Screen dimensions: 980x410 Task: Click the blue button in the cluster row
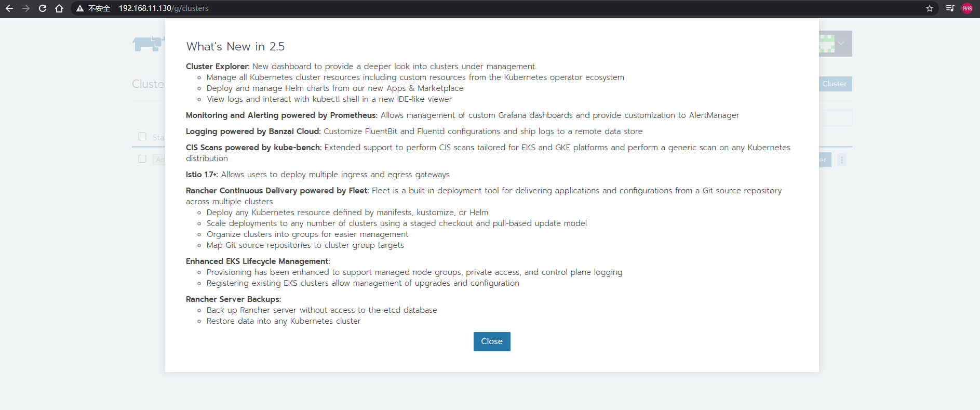click(x=825, y=160)
